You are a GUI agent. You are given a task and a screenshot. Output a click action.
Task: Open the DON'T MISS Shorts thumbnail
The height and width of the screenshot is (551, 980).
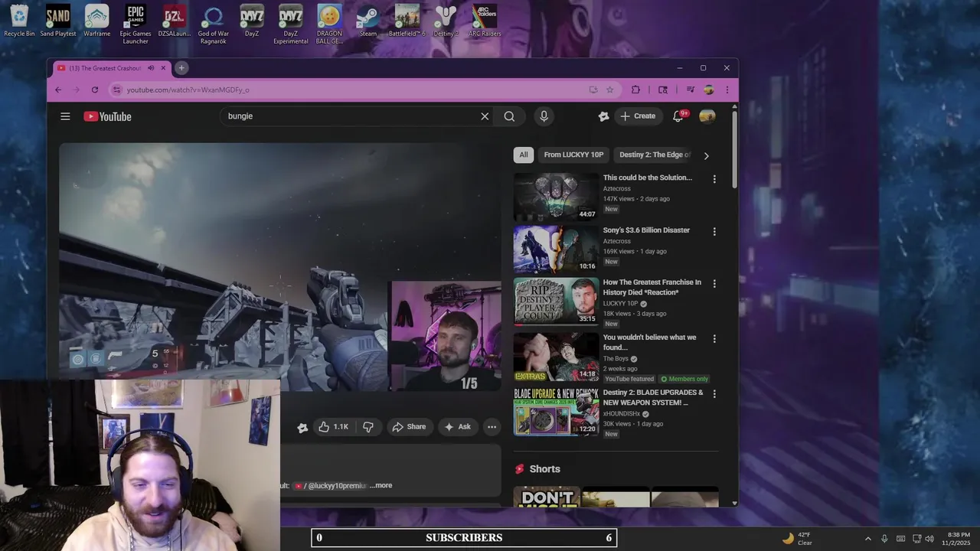tap(547, 497)
